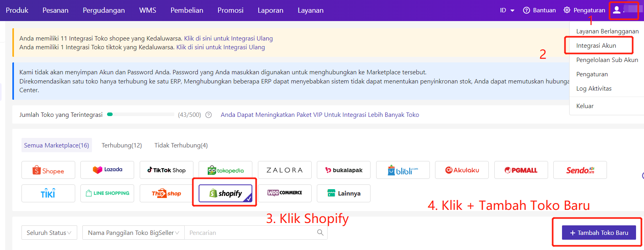Click Shopee re-integration link

(228, 39)
